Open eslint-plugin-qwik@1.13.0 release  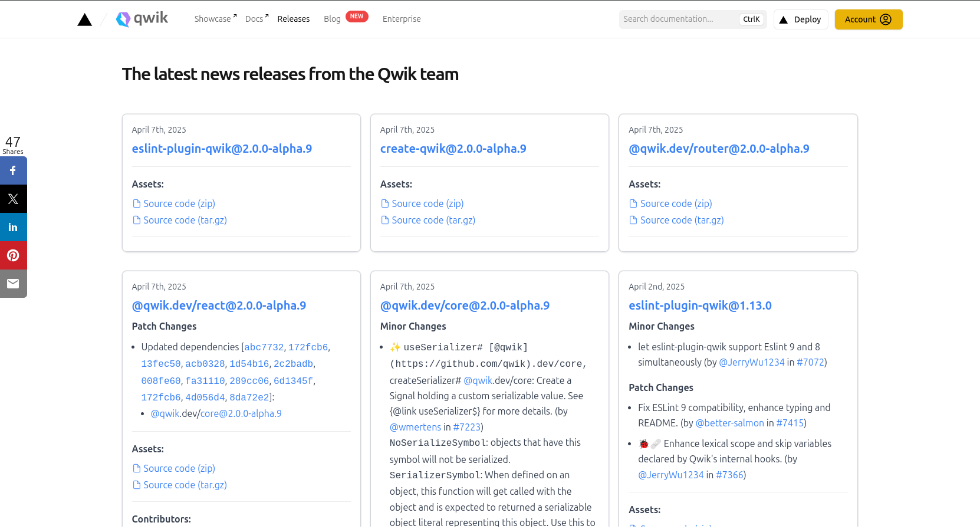coord(700,305)
